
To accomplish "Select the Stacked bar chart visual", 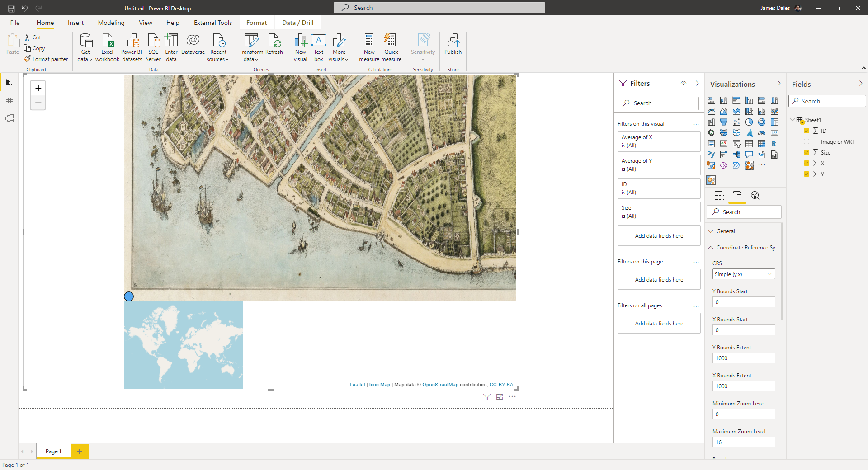I will click(711, 100).
